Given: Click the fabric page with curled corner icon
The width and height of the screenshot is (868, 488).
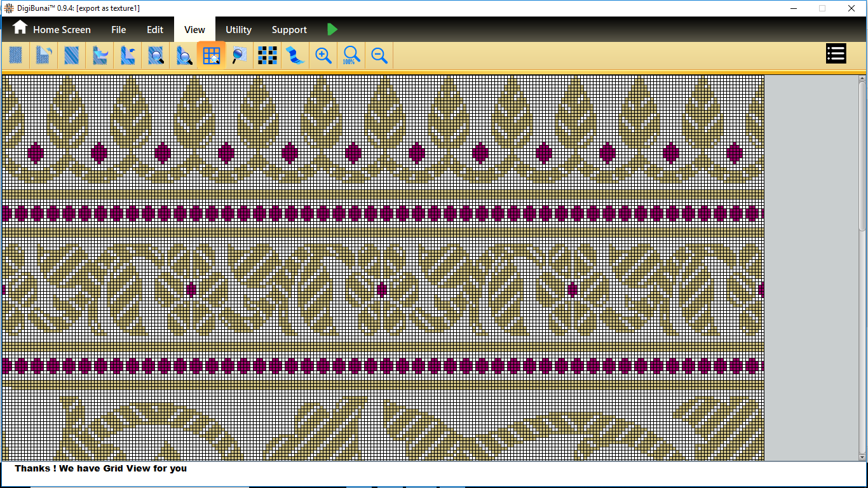Looking at the screenshot, I should click(x=43, y=56).
